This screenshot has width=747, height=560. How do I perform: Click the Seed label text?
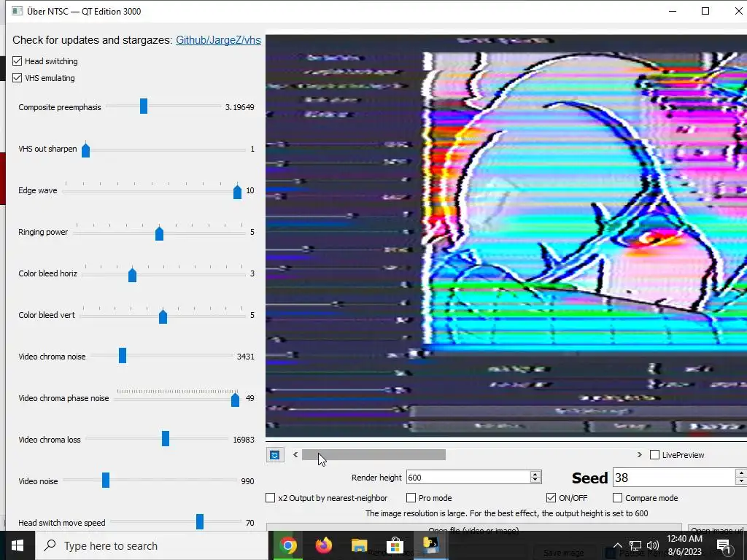589,478
